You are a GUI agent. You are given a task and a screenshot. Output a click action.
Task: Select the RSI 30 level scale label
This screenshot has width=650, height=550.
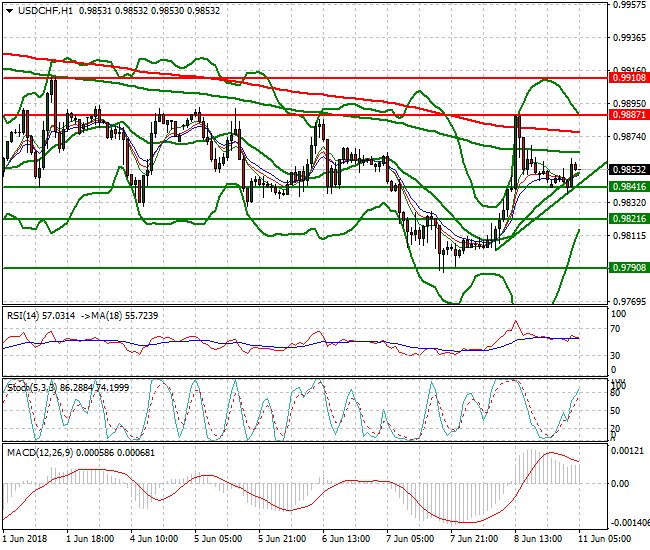pos(616,356)
